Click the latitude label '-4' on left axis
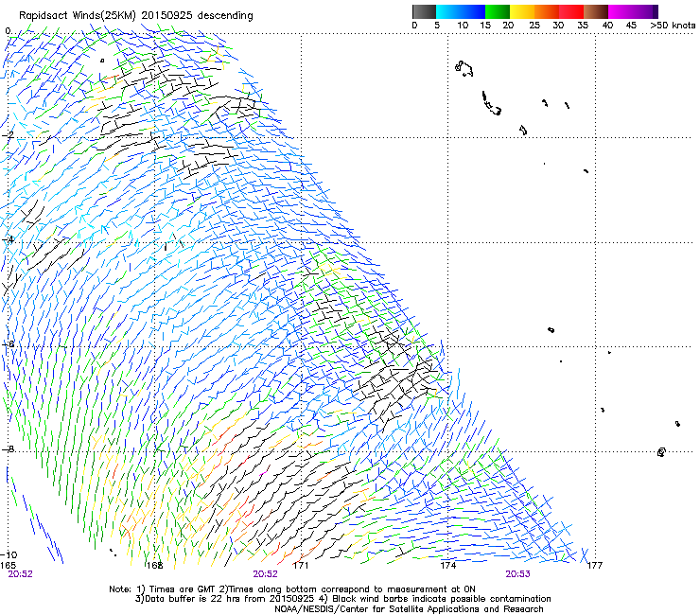The width and height of the screenshot is (700, 615). point(8,239)
